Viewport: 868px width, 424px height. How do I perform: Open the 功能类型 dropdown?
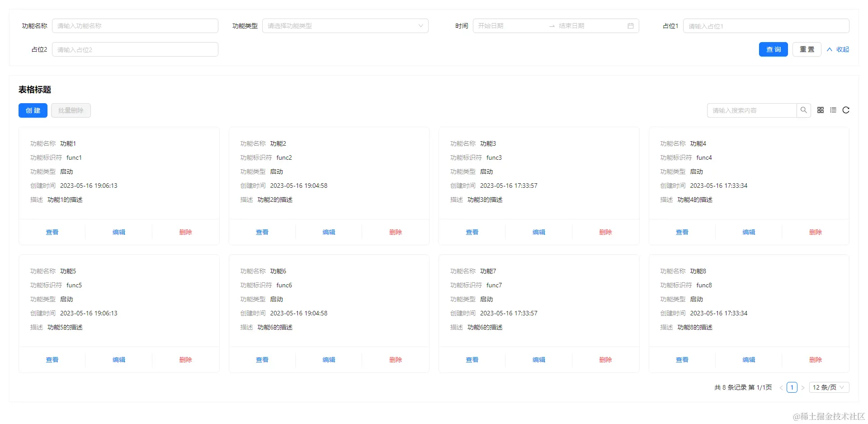point(345,26)
